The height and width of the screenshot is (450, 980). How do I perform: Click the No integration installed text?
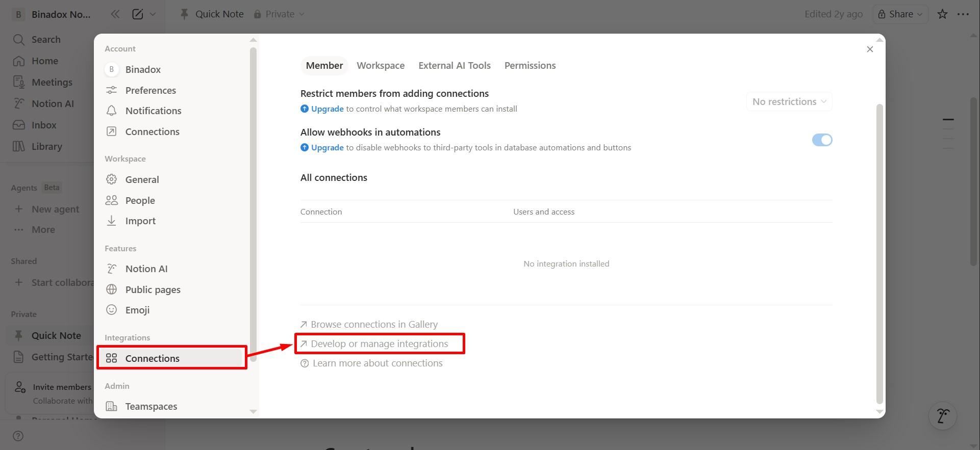566,263
